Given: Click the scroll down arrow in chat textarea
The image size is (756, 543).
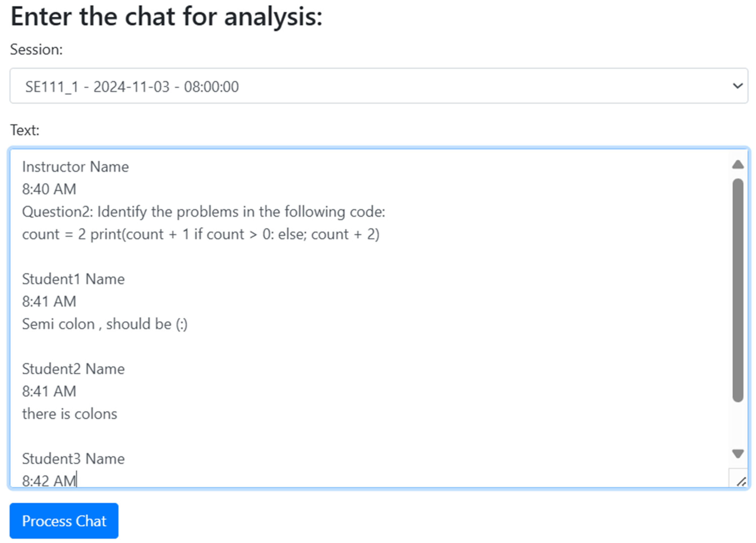Looking at the screenshot, I should coord(738,454).
